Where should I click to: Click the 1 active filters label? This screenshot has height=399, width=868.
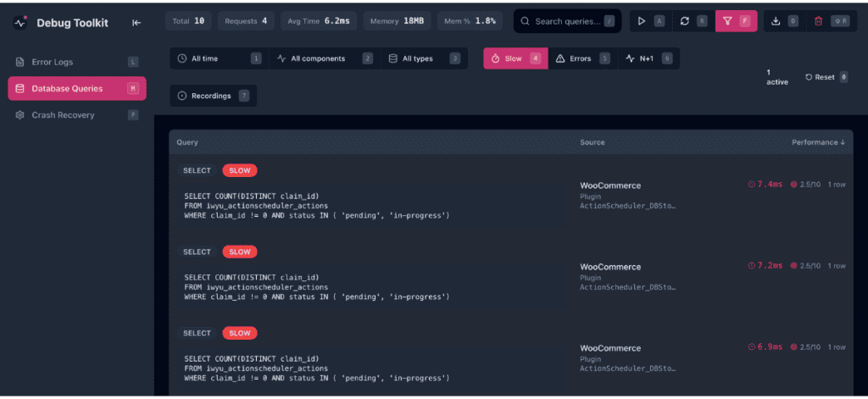[777, 77]
